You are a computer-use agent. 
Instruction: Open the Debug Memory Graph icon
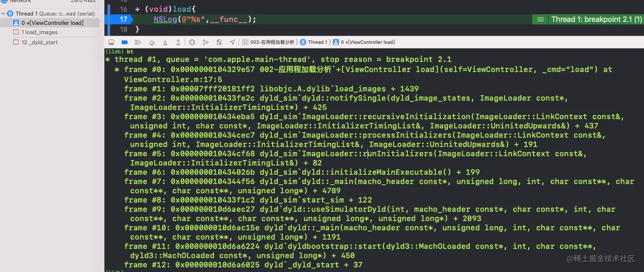pos(205,42)
